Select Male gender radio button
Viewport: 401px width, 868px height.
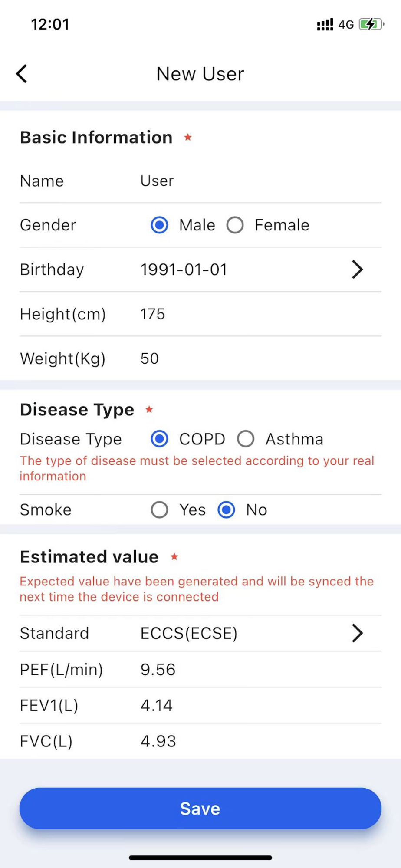159,225
